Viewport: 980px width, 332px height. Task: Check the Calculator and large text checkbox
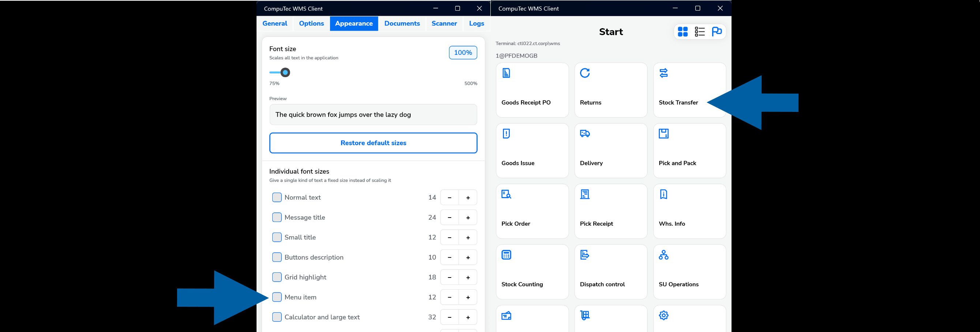[x=277, y=317]
